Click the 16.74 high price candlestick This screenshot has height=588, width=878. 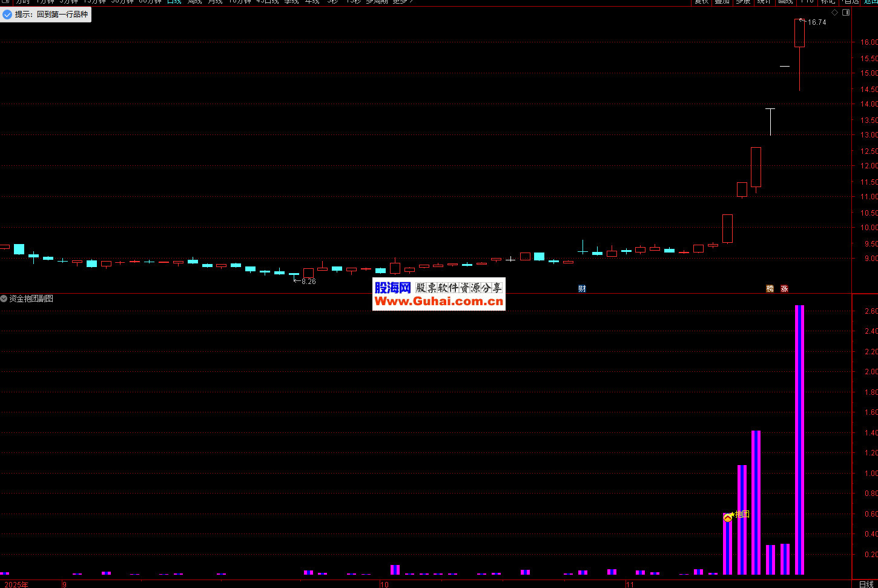tap(799, 33)
